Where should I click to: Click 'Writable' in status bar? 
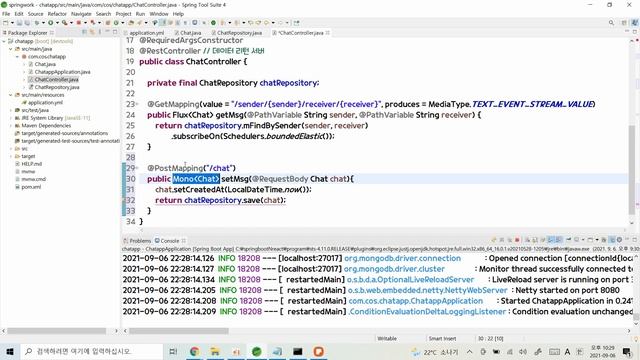[387, 338]
